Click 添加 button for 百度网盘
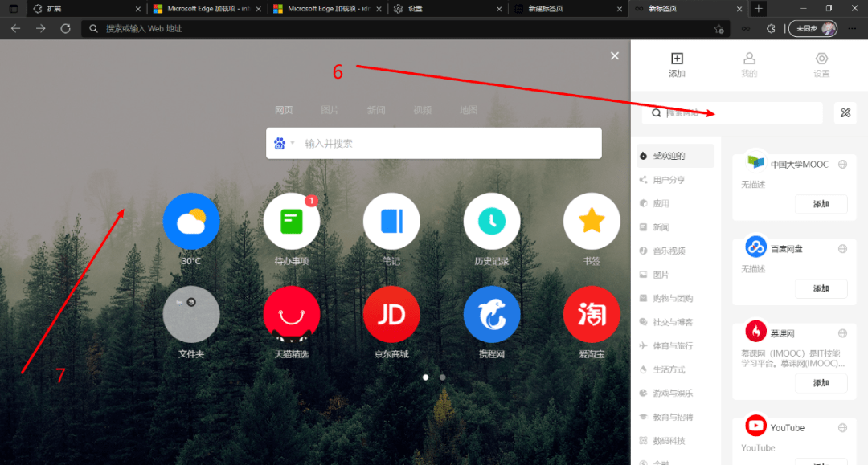This screenshot has width=868, height=465. 821,288
